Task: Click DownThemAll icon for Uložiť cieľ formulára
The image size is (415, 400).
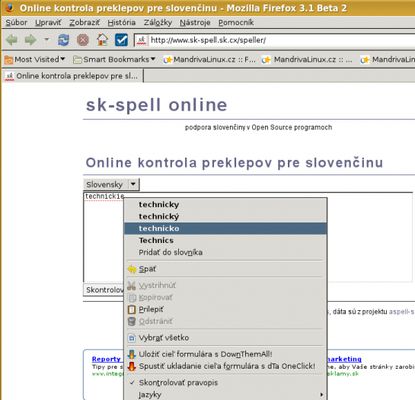Action: point(132,354)
